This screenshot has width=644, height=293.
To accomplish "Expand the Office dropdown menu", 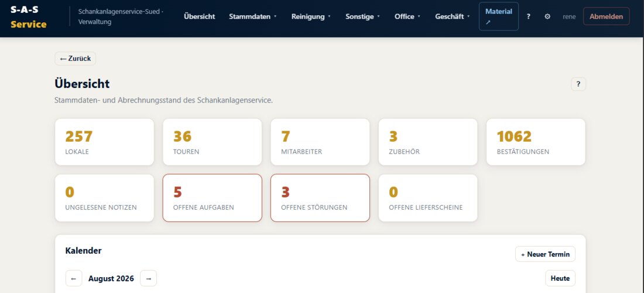I will tap(407, 16).
